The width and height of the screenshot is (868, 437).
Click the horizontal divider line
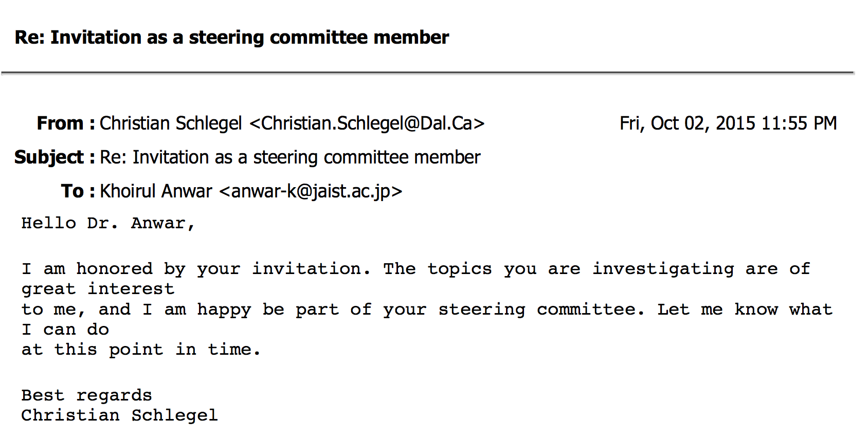[x=428, y=74]
